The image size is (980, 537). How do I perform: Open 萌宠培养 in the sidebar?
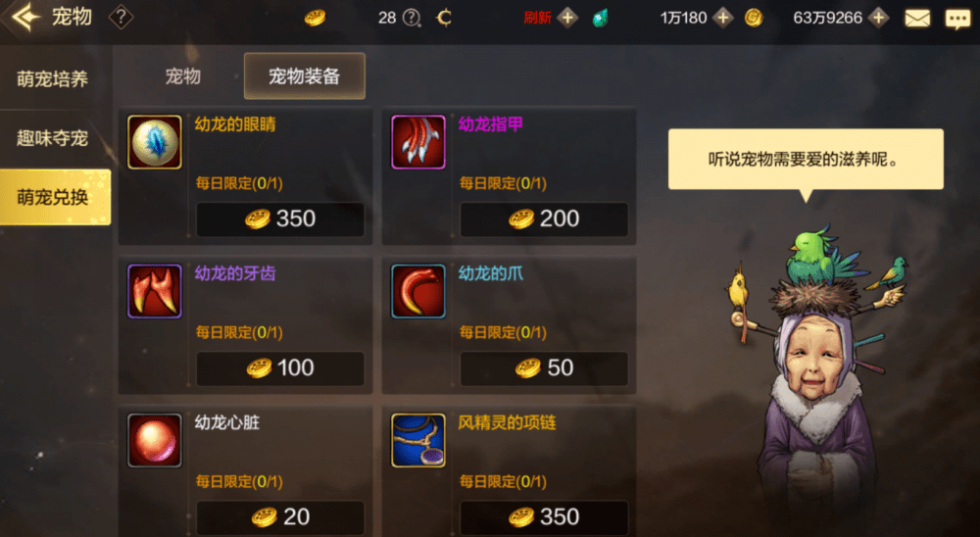53,78
